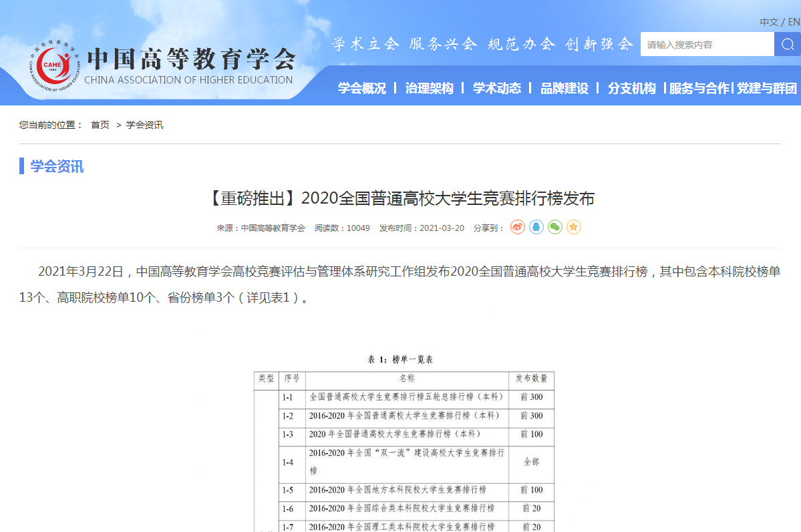Click the 发布时间：2021-03-20 text

pyautogui.click(x=422, y=228)
